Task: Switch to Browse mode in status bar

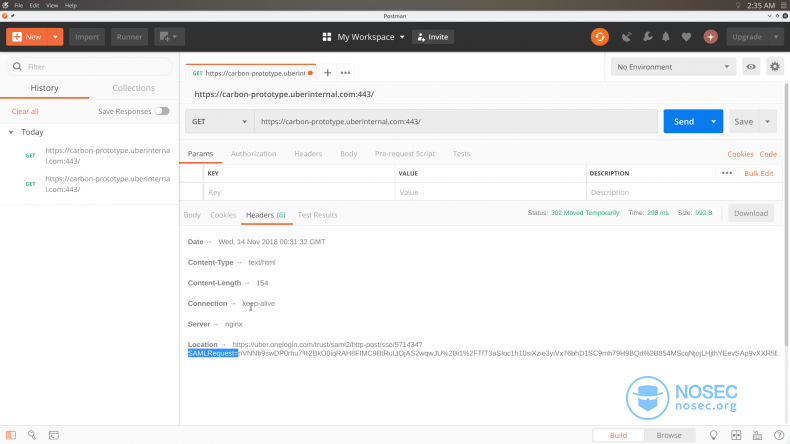Action: tap(669, 435)
